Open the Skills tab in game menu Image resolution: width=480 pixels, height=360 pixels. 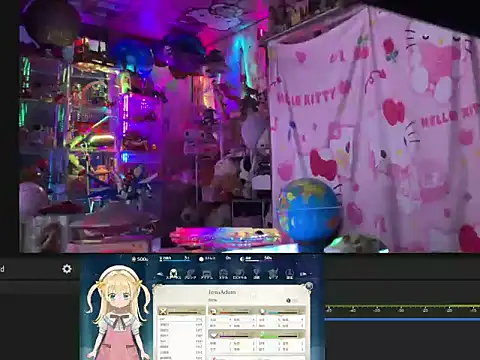point(223,274)
